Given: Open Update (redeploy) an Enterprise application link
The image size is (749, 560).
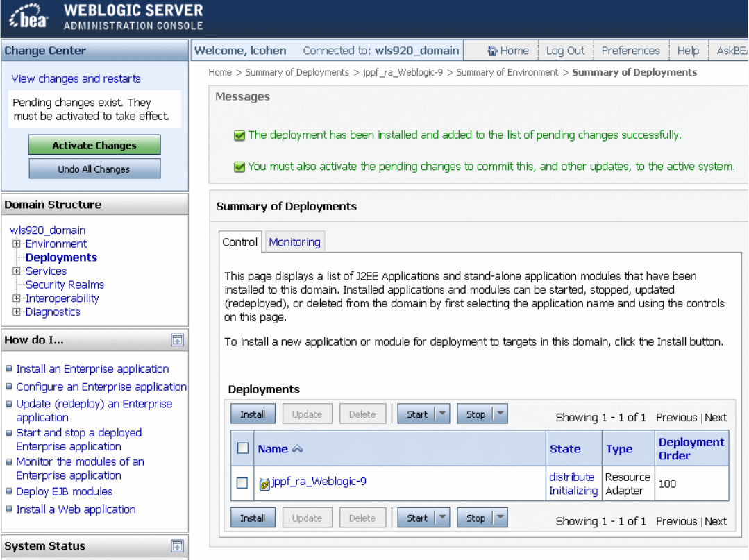Looking at the screenshot, I should click(94, 411).
